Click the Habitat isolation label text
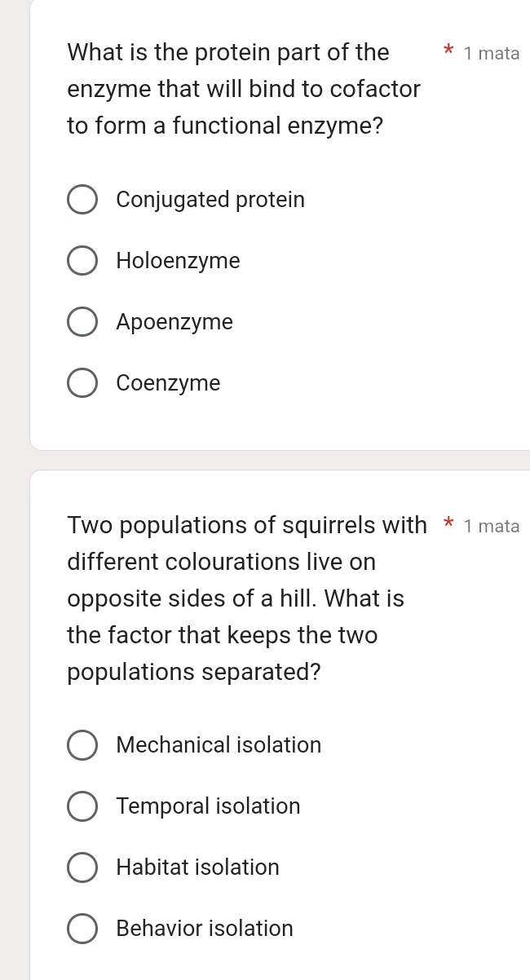 (197, 867)
